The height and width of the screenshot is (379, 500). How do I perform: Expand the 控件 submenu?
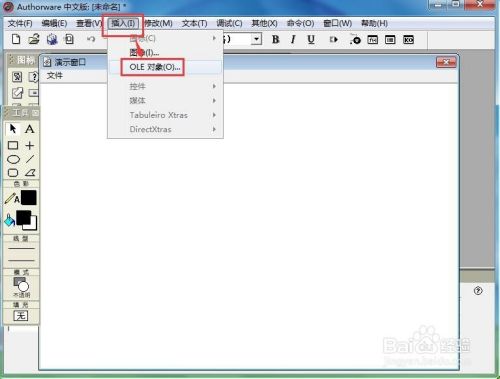pos(165,86)
